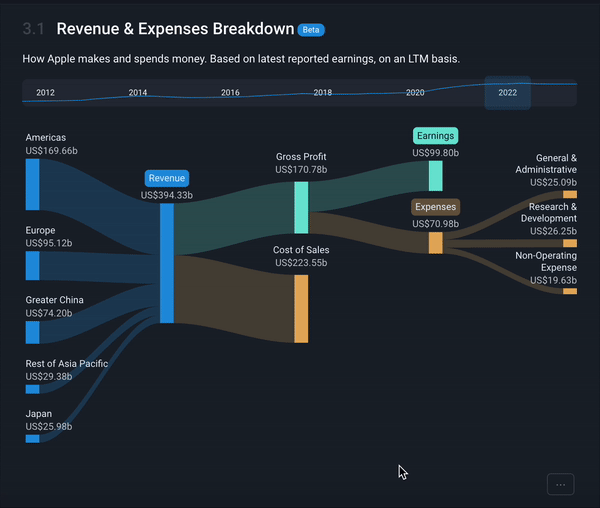Click the Earnings label badge
The height and width of the screenshot is (508, 600).
435,136
